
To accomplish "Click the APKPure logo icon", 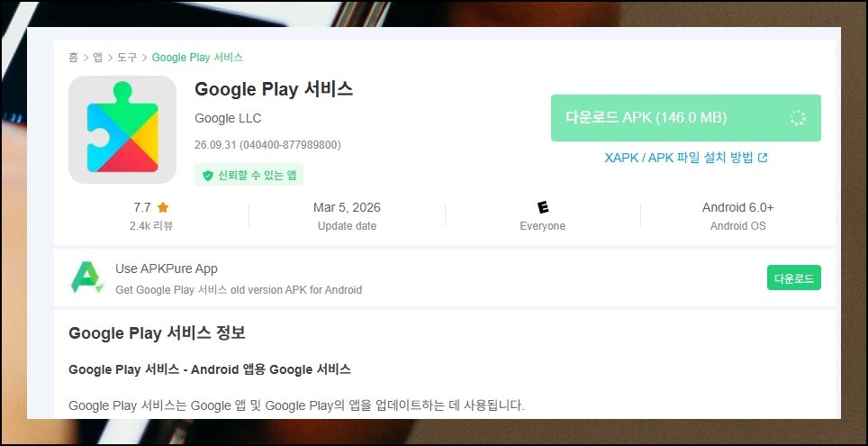I will coord(87,278).
